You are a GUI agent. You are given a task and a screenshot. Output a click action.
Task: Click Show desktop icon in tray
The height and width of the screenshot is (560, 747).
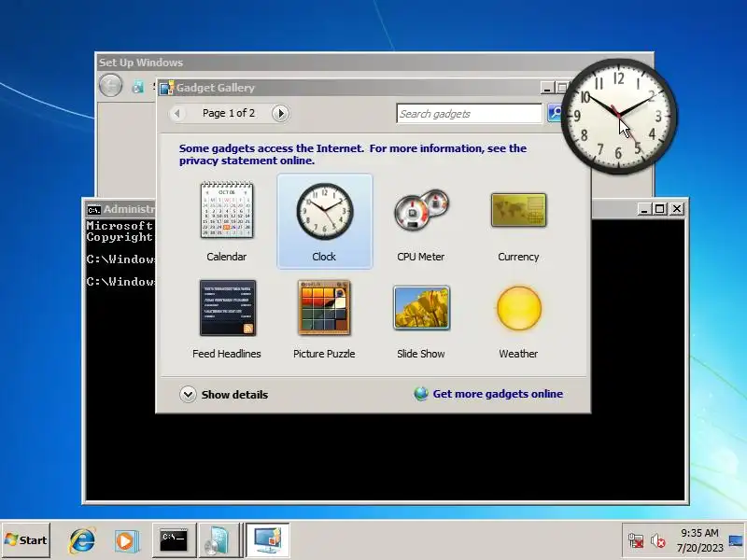point(736,540)
